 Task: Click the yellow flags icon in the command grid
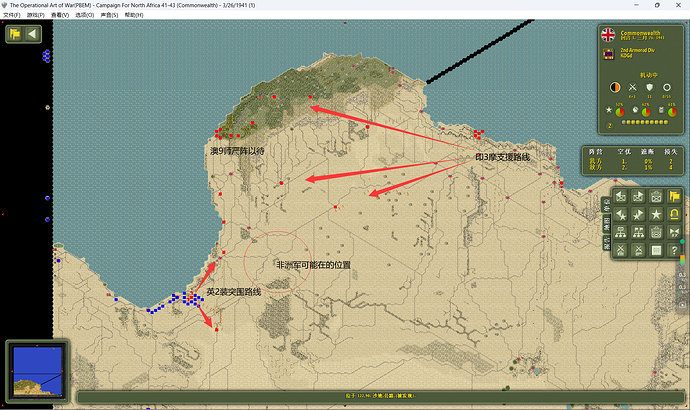pos(674,196)
